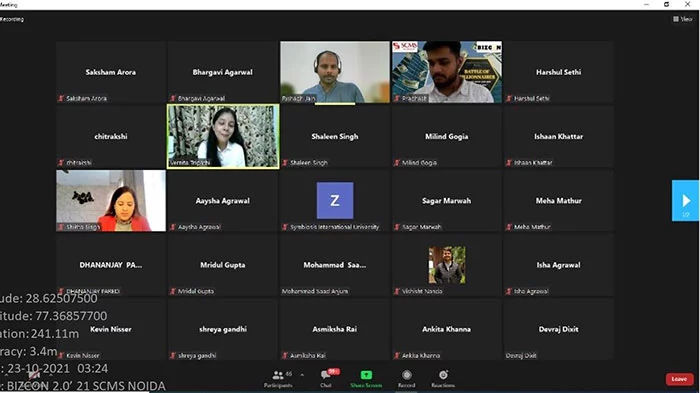The height and width of the screenshot is (393, 700).
Task: Select the chitrakshi participant tile
Action: click(111, 136)
